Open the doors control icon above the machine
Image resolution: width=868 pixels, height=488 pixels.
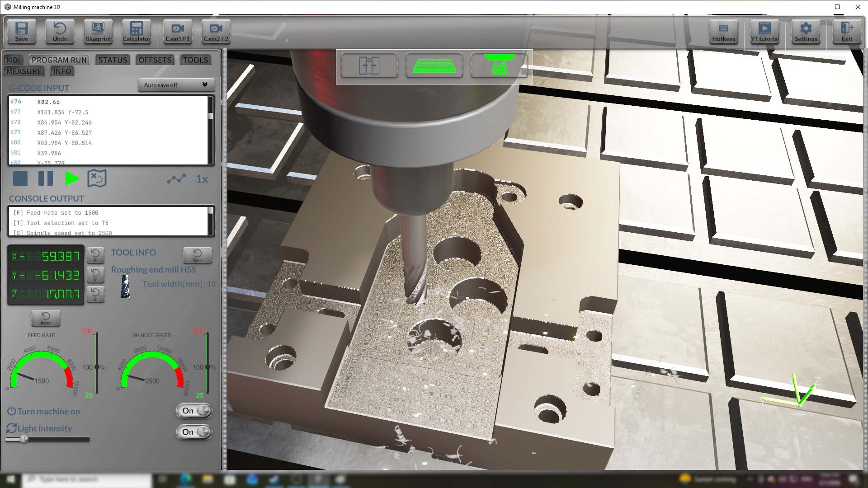(x=369, y=66)
